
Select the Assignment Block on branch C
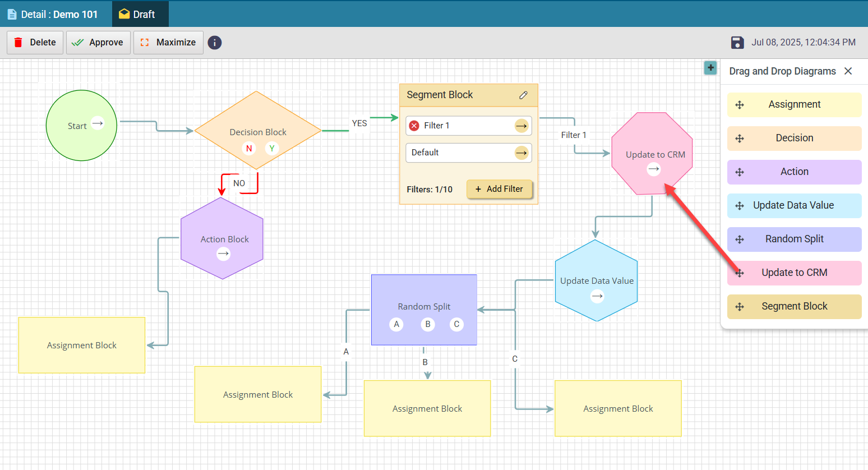(x=618, y=408)
